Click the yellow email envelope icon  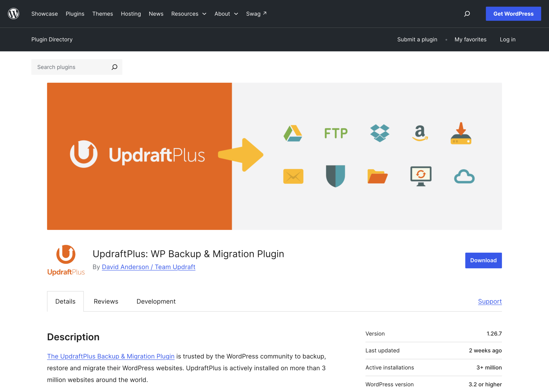293,176
